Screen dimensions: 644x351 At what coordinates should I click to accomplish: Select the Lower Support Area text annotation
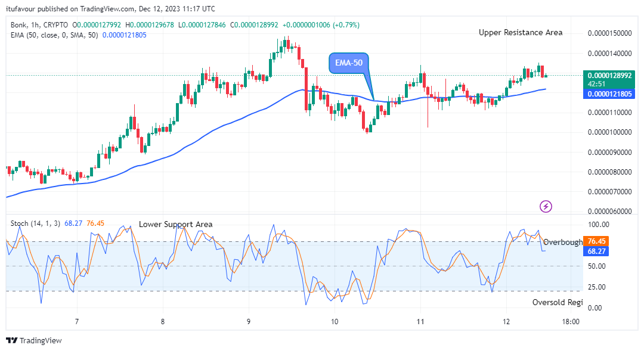coord(175,224)
